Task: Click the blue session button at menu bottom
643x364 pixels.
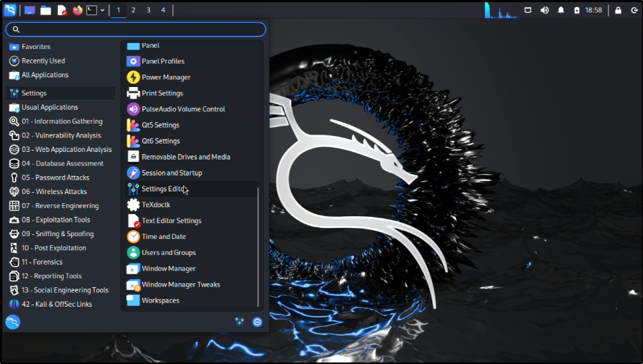Action: [x=257, y=323]
